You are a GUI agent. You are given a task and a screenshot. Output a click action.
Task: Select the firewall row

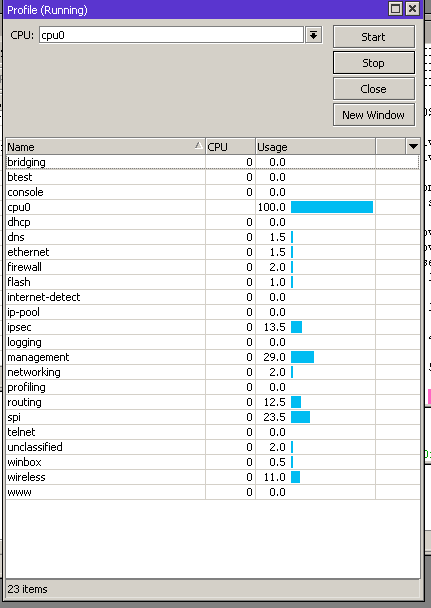[x=213, y=267]
